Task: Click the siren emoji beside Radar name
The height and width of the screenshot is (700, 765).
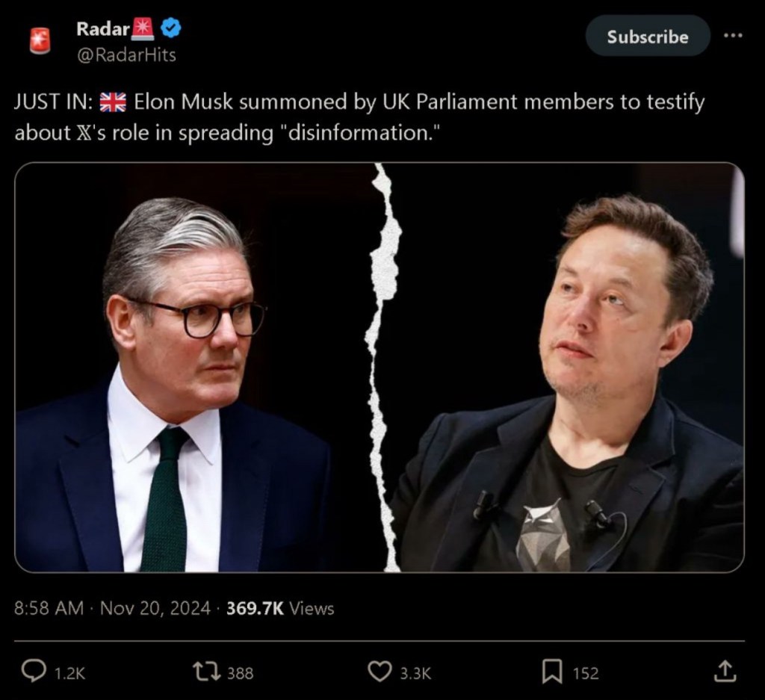Action: pyautogui.click(x=142, y=29)
